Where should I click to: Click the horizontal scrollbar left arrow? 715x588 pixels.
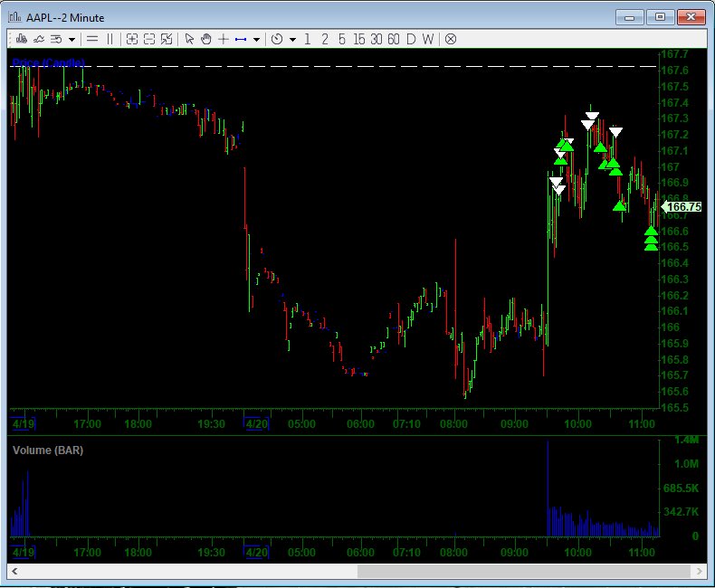[14, 571]
